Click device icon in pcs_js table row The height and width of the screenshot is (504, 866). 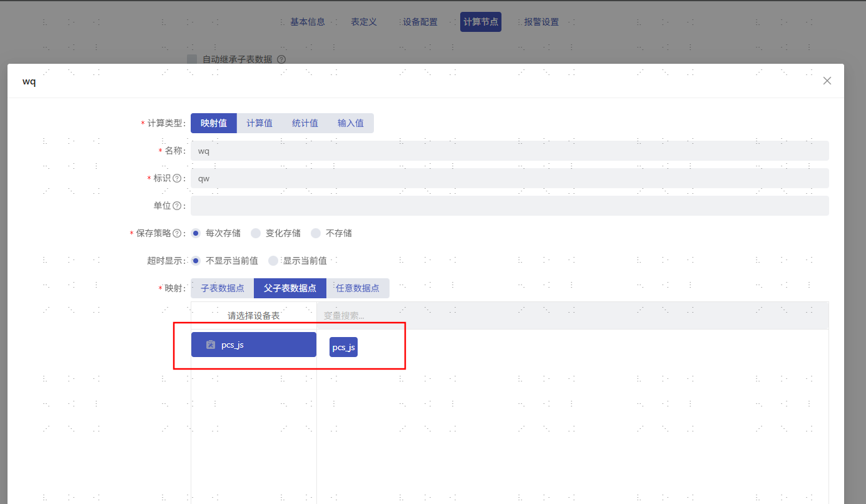(211, 345)
